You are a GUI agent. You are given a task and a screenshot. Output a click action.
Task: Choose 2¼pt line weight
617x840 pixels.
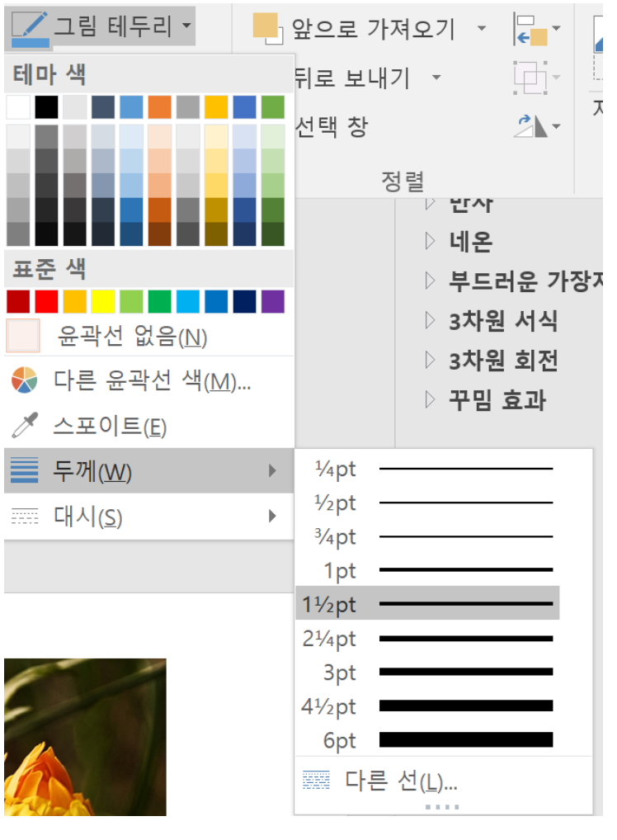pyautogui.click(x=427, y=638)
